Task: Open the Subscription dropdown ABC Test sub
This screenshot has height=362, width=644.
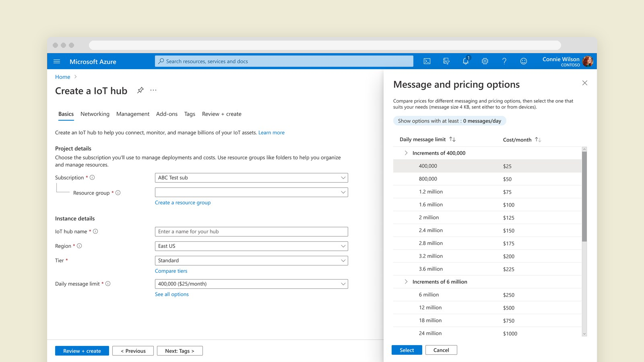Action: pyautogui.click(x=252, y=178)
